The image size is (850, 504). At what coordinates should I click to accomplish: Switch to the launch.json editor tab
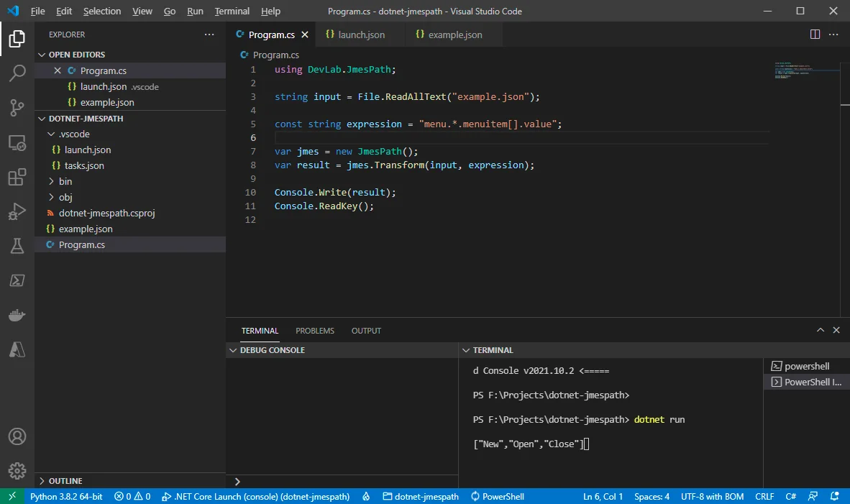361,35
